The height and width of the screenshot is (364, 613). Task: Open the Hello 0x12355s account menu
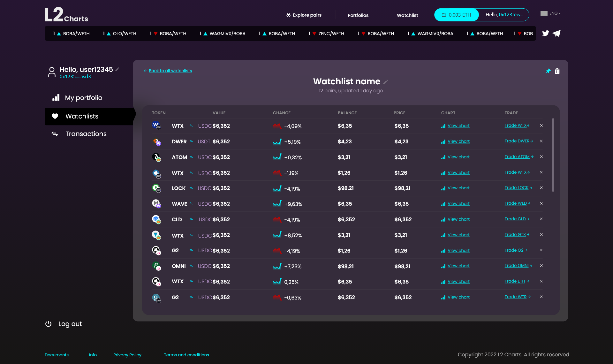[504, 15]
